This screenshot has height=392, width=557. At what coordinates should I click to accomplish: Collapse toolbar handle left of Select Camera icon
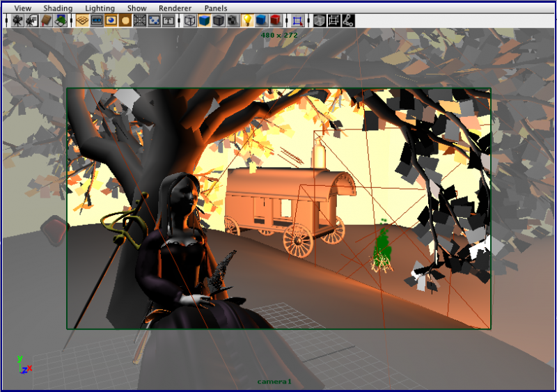(7, 21)
